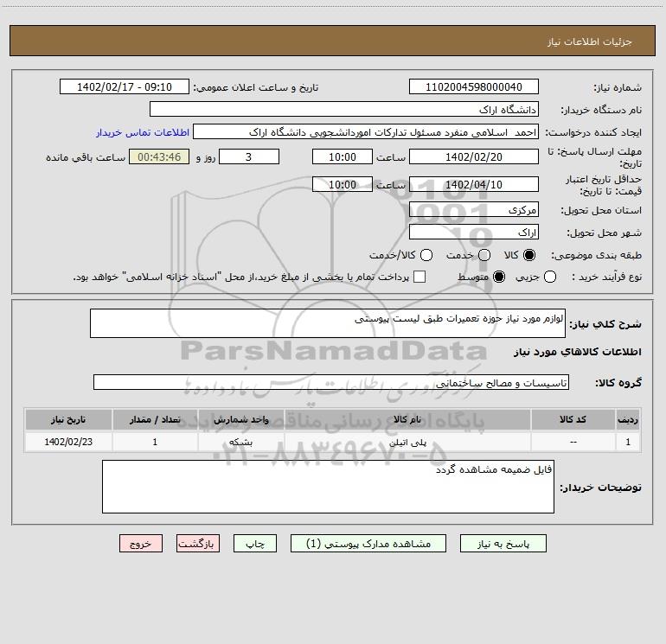
Task: Click the request creator field احمد اسلامی منفرد
Action: [x=366, y=132]
